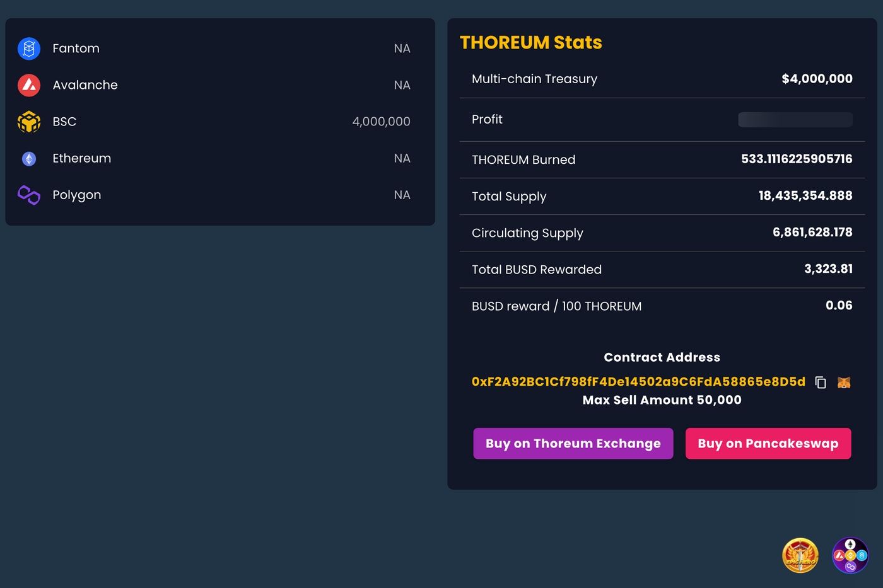Click the THOREUM Stats heading
The image size is (883, 588).
pyautogui.click(x=531, y=42)
